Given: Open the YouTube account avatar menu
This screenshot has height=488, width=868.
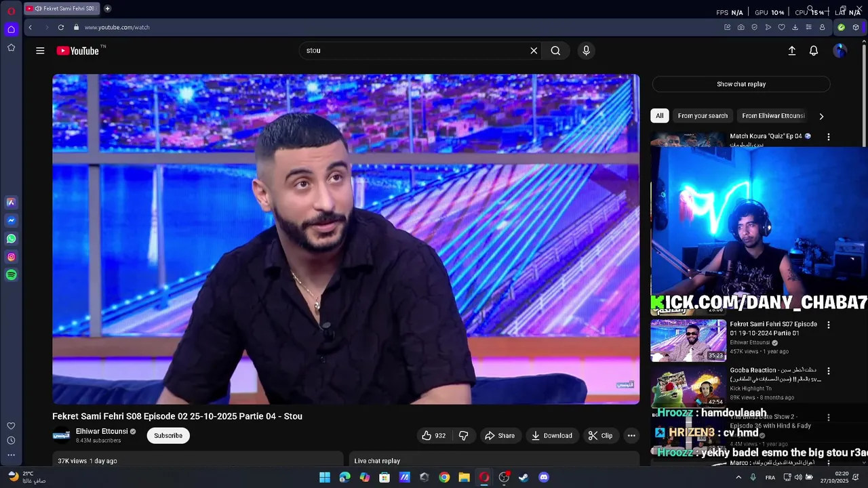Looking at the screenshot, I should (840, 50).
